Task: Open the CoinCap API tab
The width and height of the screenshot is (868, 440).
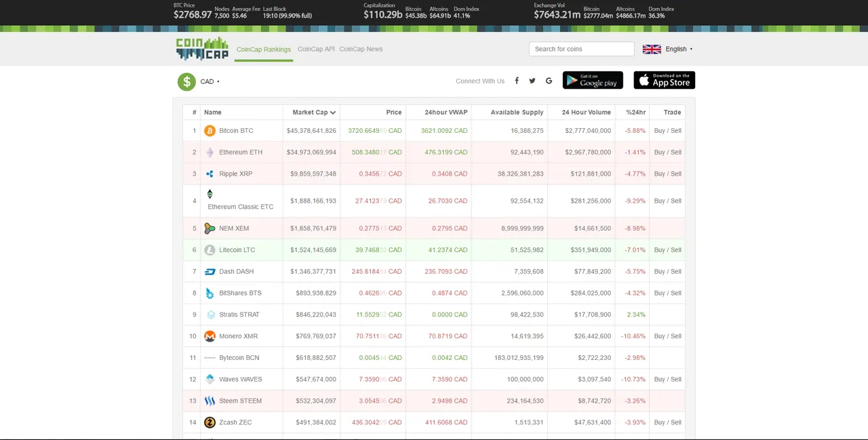Action: [x=316, y=49]
